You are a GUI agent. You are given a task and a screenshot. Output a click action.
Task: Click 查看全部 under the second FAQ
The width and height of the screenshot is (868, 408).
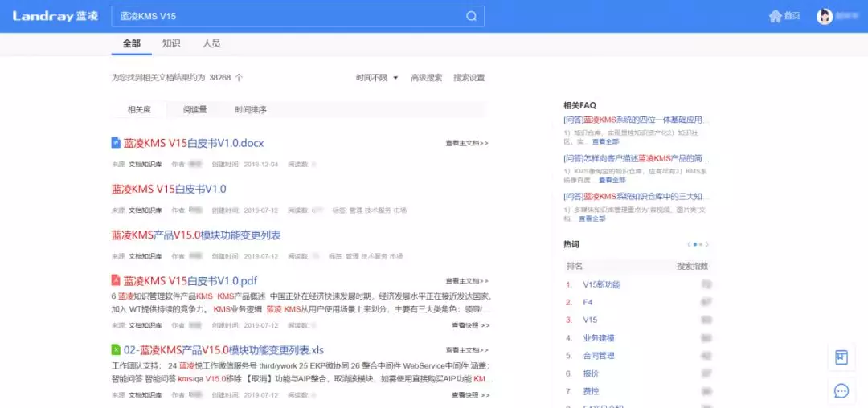pos(612,180)
